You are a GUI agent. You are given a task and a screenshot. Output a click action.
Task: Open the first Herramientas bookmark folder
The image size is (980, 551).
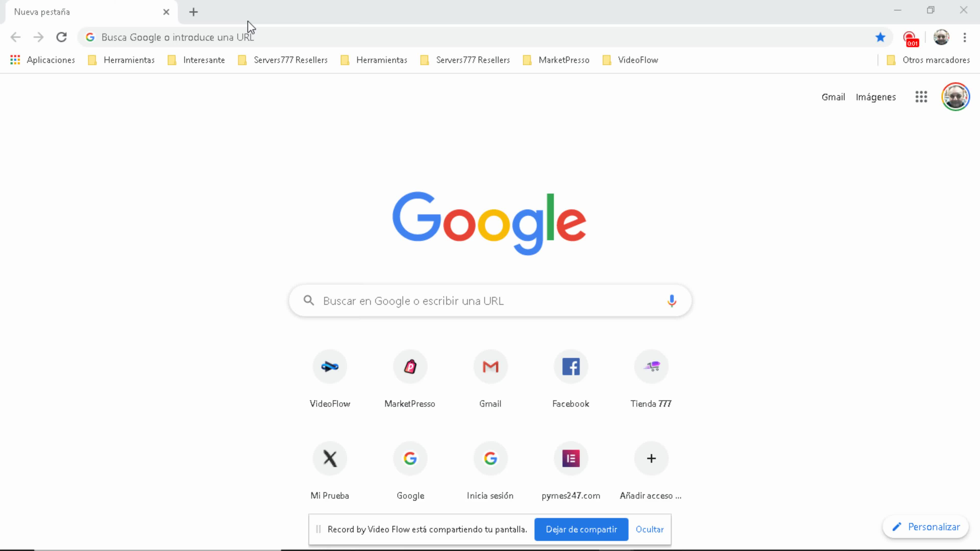pyautogui.click(x=121, y=60)
